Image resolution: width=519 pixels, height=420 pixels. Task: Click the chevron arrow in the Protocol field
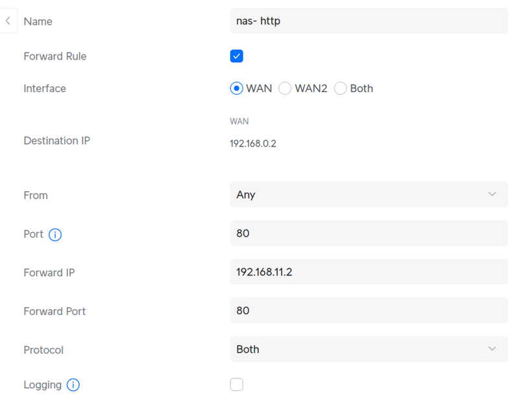tap(492, 349)
